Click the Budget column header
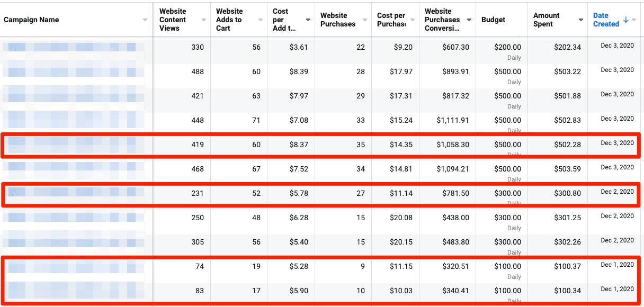Image resolution: width=644 pixels, height=307 pixels. click(493, 20)
